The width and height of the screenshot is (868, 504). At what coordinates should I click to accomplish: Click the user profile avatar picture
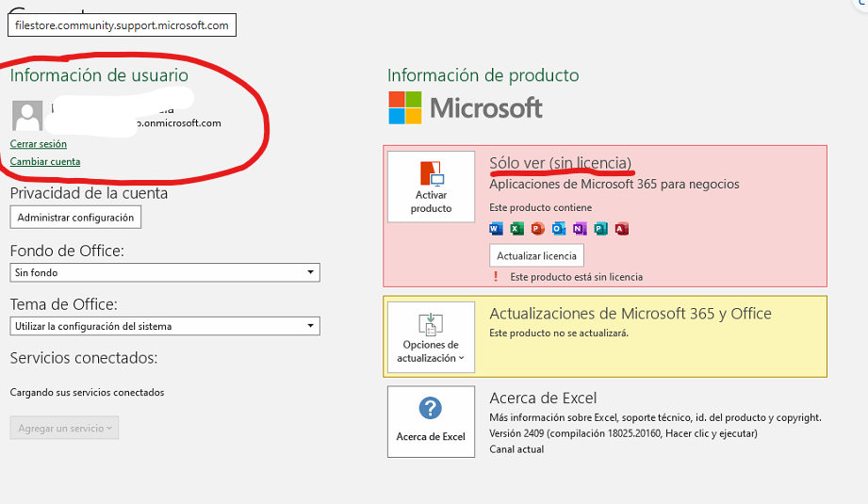click(27, 115)
